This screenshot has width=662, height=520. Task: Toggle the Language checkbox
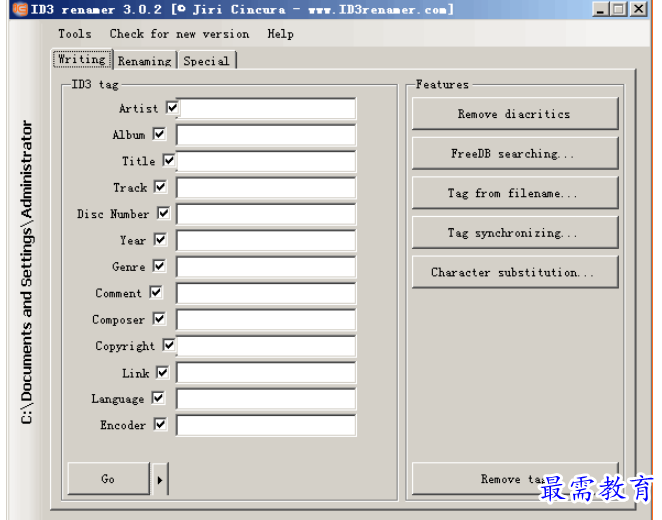click(158, 398)
